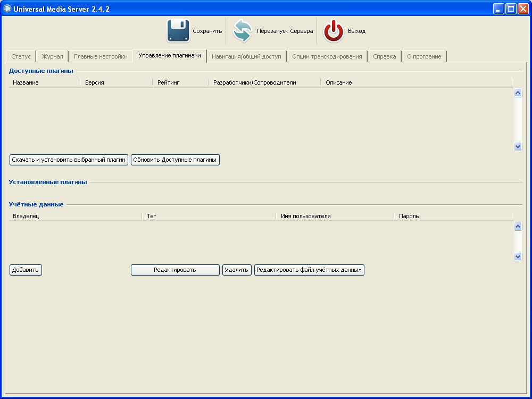Switch to the Статус tab
Screen dimensions: 532x399
(21, 56)
